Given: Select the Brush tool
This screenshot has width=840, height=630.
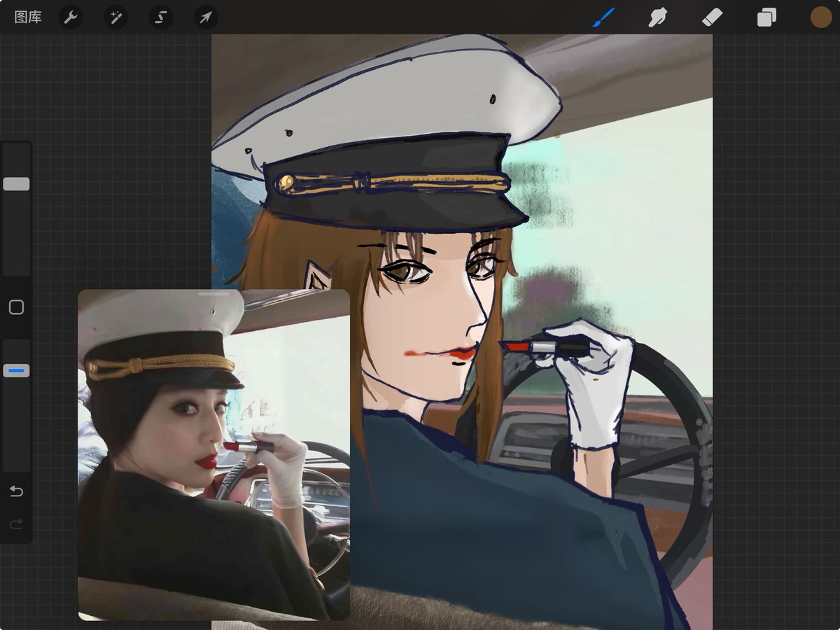Looking at the screenshot, I should [x=603, y=17].
